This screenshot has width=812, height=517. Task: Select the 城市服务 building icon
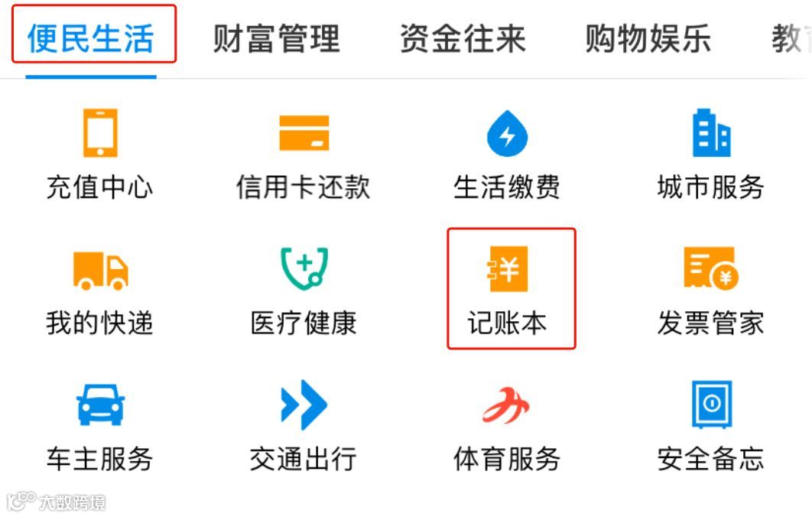pyautogui.click(x=711, y=132)
